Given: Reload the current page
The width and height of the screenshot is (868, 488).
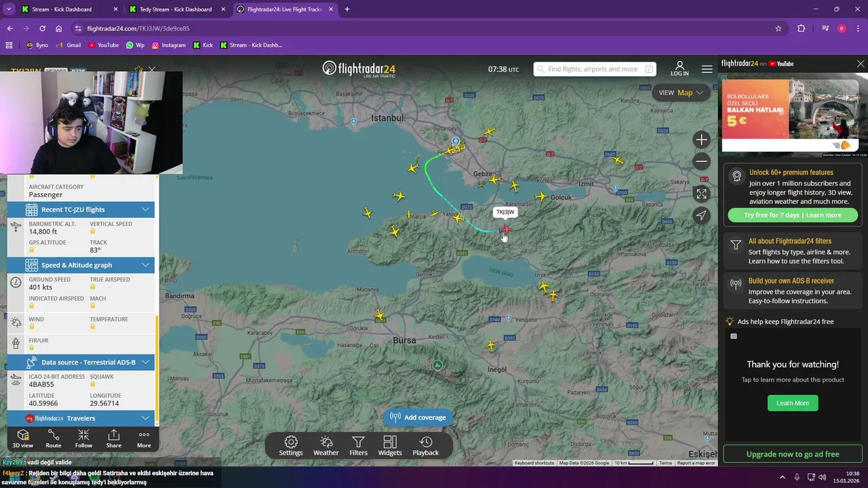Looking at the screenshot, I should (42, 28).
